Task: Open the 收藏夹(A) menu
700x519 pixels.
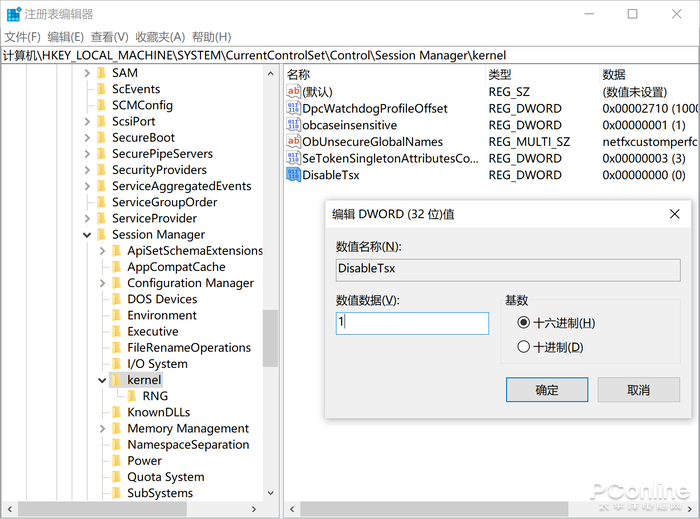Action: (160, 37)
